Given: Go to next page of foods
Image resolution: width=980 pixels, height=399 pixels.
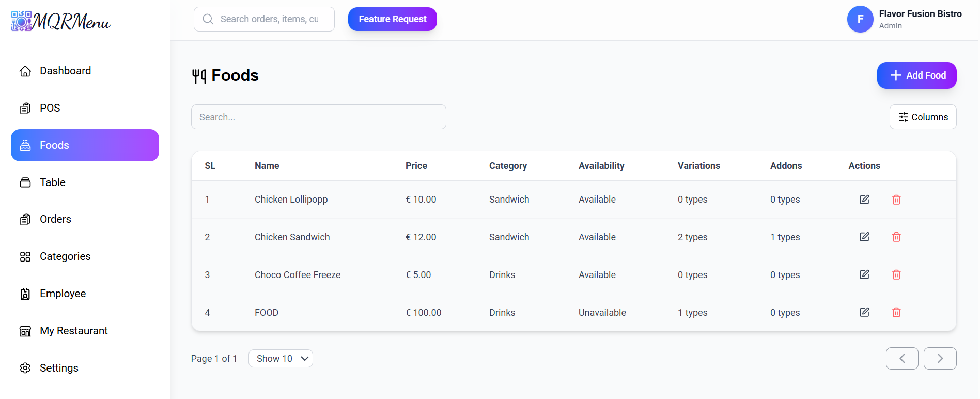Looking at the screenshot, I should (x=940, y=359).
